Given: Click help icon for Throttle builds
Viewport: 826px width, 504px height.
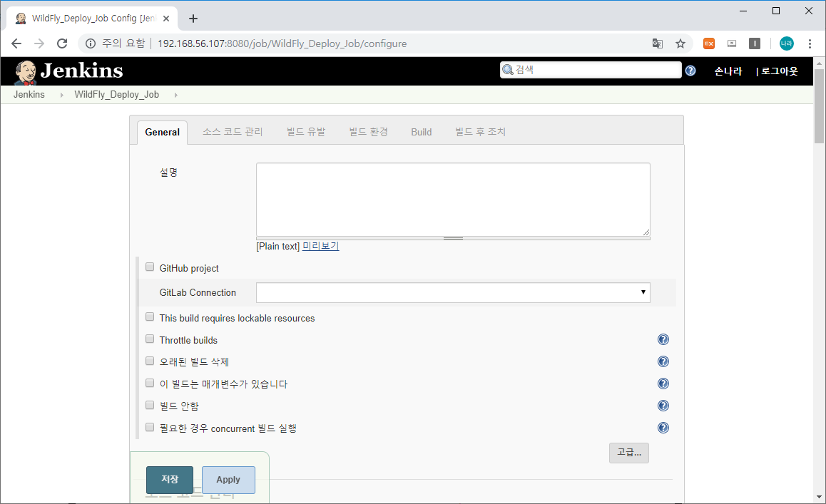Looking at the screenshot, I should coord(663,340).
